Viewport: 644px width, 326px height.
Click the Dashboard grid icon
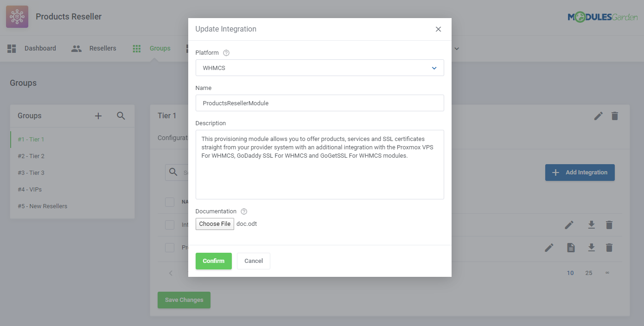coord(12,48)
